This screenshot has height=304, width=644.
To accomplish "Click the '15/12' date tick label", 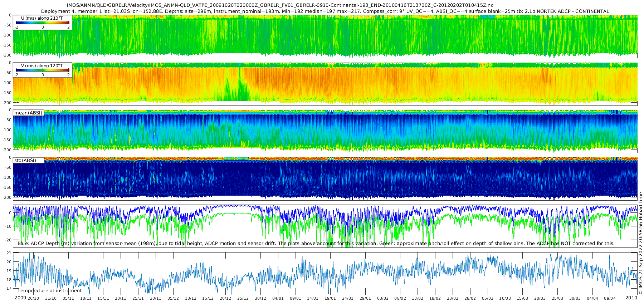I will [x=208, y=298].
